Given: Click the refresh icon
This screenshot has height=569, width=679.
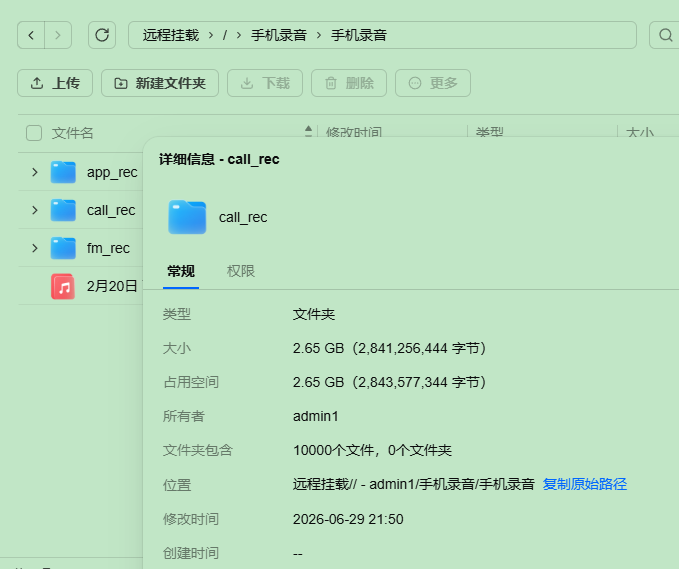Looking at the screenshot, I should [x=102, y=35].
